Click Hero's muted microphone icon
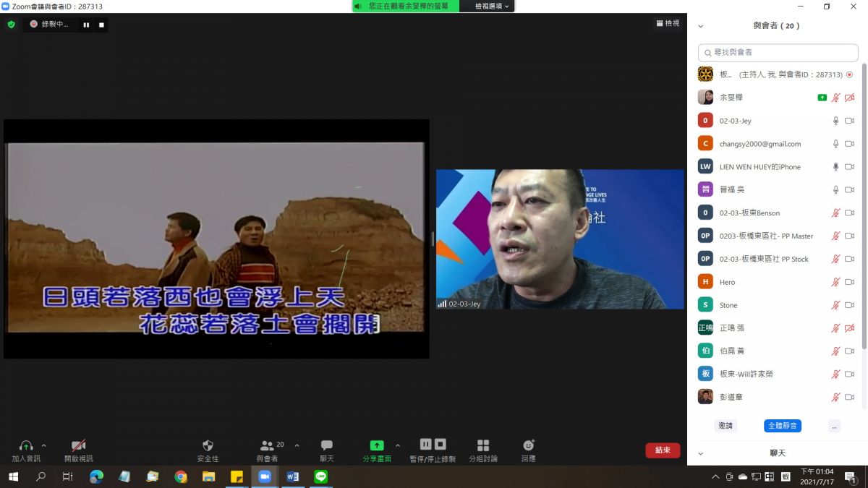 [x=835, y=282]
